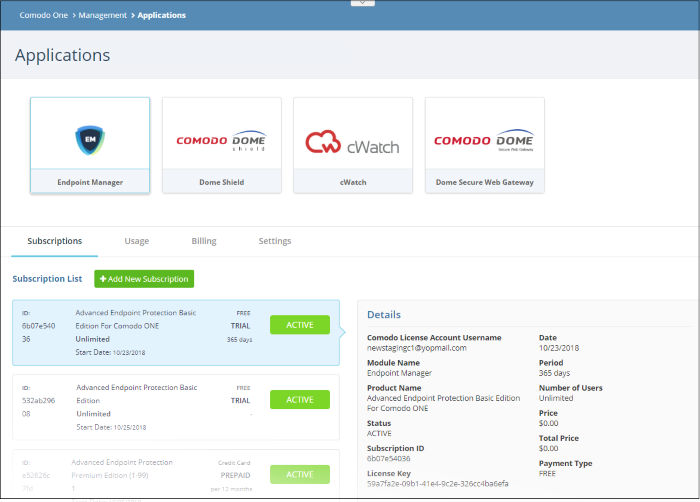Click ACTIVE button for Premium Edition subscription
The height and width of the screenshot is (502, 700).
(x=300, y=474)
